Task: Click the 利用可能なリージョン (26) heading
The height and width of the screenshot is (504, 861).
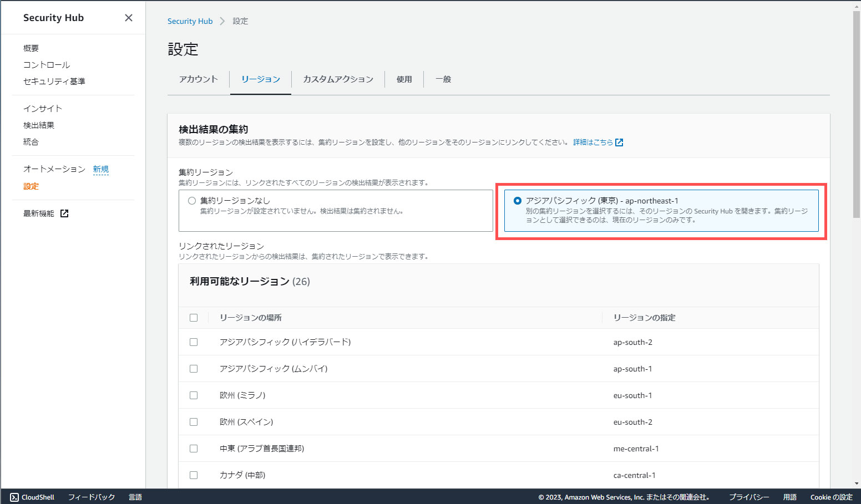Action: (250, 282)
